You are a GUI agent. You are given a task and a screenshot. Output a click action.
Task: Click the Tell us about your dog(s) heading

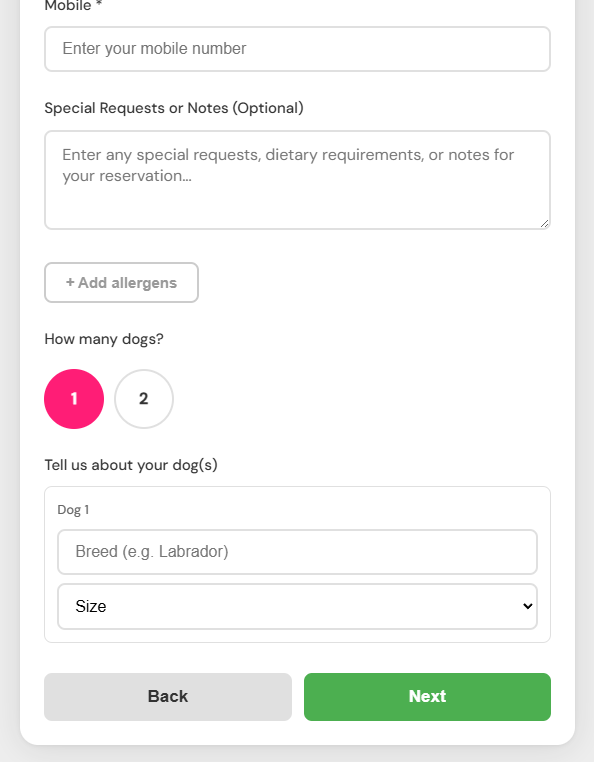coord(131,465)
